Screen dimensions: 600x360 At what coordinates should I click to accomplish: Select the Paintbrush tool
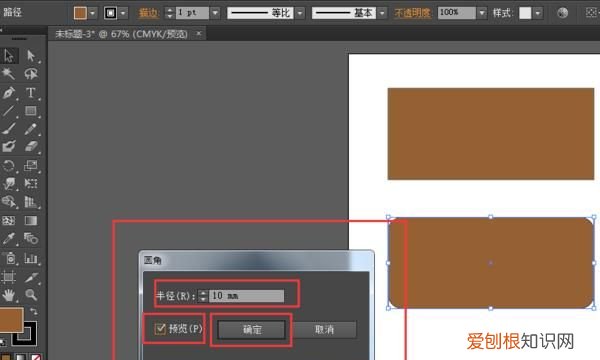click(8, 129)
